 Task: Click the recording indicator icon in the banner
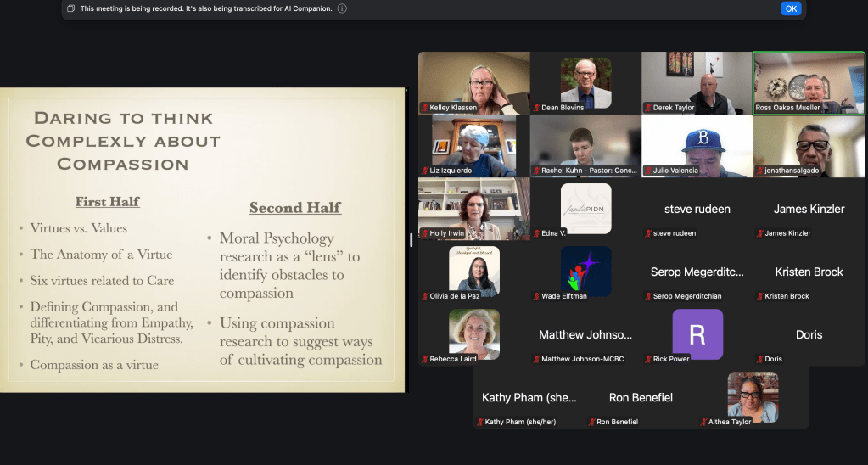[71, 8]
